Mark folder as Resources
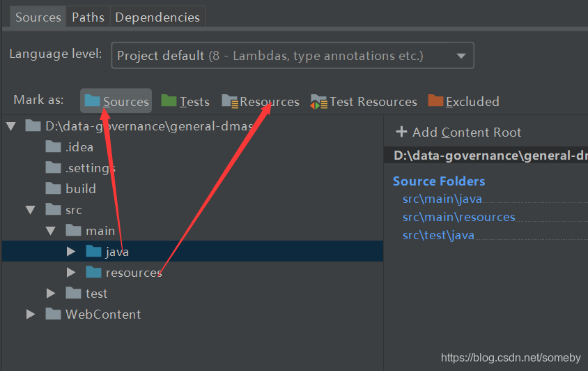 [261, 101]
